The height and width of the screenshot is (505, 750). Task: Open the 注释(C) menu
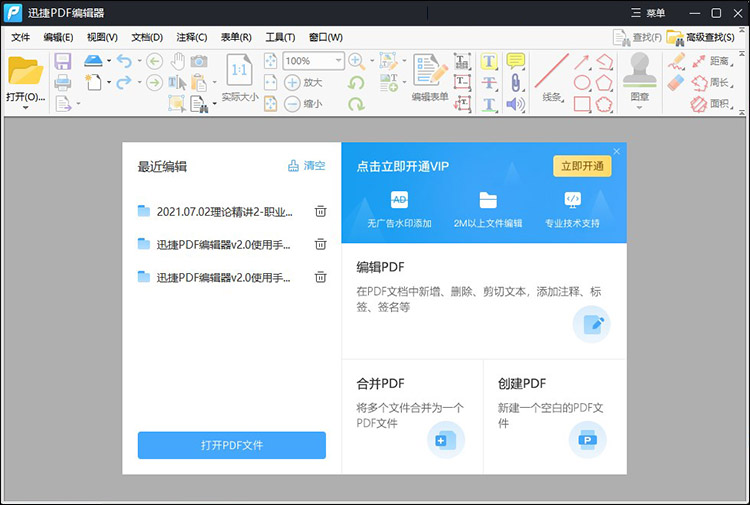pos(192,37)
